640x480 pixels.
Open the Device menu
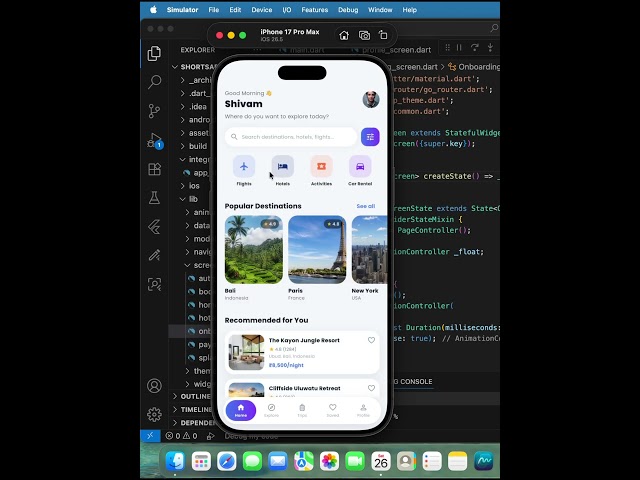(262, 10)
